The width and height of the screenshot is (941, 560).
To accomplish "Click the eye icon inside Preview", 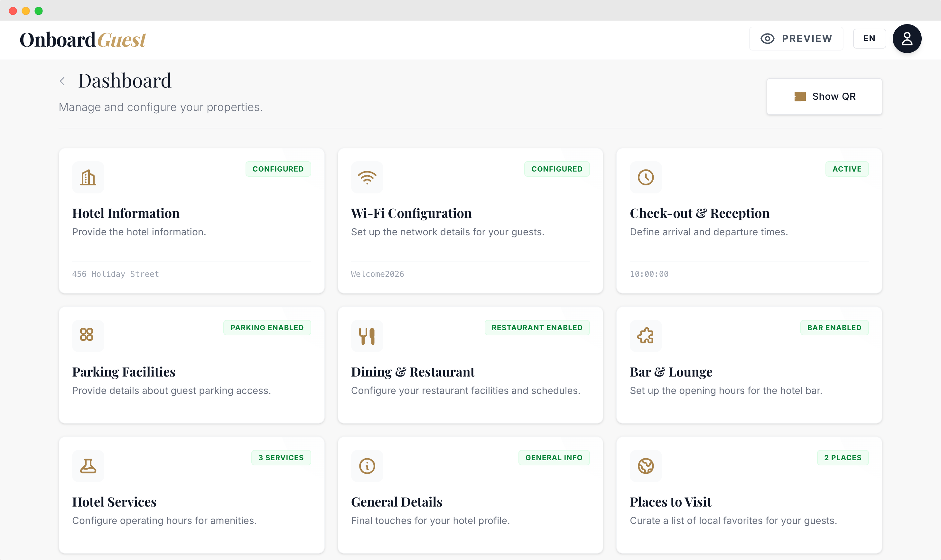I will click(x=768, y=38).
